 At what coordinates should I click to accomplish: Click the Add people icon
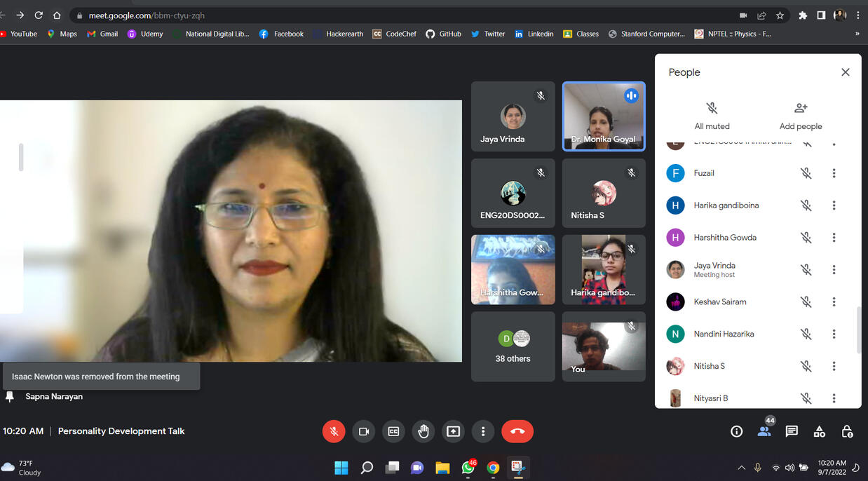pos(801,115)
